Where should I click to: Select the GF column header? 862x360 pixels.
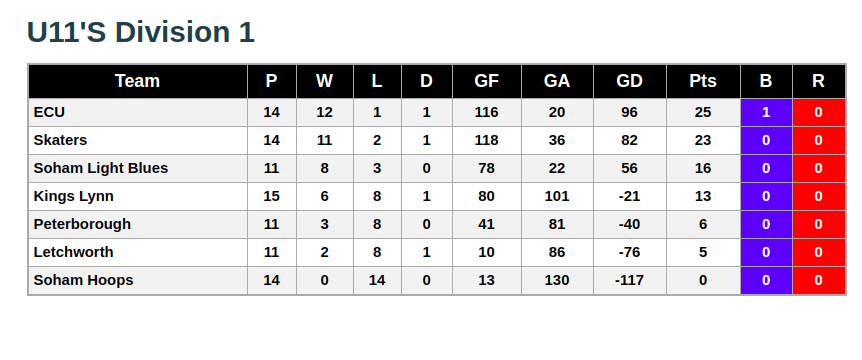point(487,81)
